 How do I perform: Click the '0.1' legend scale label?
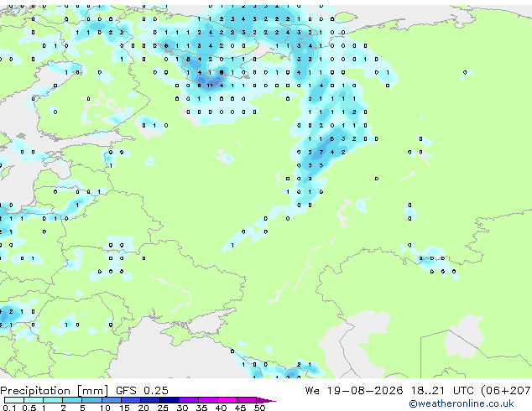click(x=9, y=408)
